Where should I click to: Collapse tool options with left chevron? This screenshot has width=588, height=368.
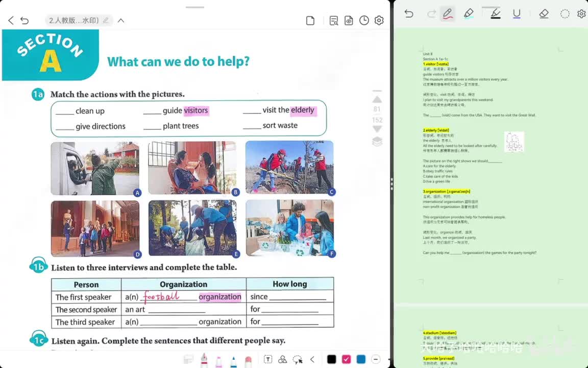coord(312,359)
